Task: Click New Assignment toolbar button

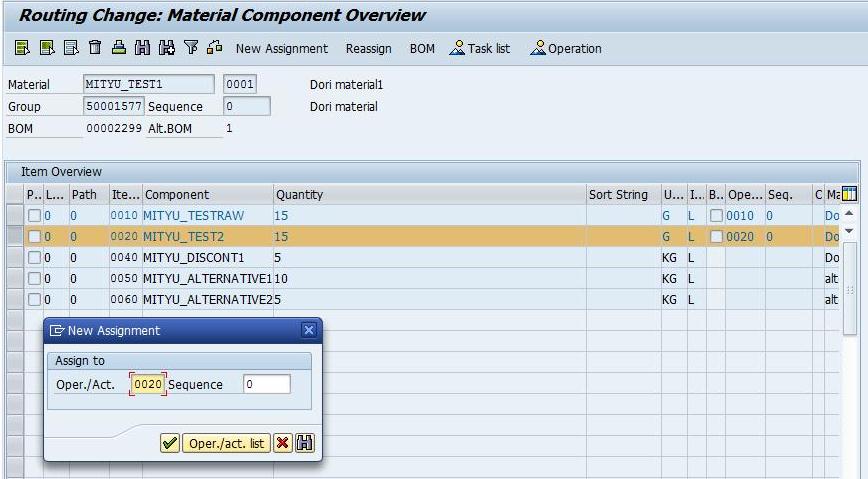Action: pos(282,49)
